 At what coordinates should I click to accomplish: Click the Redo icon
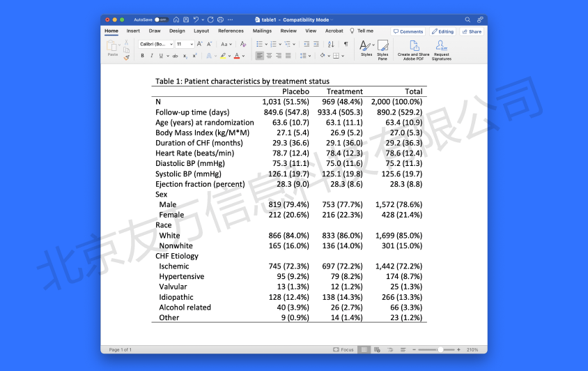[x=210, y=20]
